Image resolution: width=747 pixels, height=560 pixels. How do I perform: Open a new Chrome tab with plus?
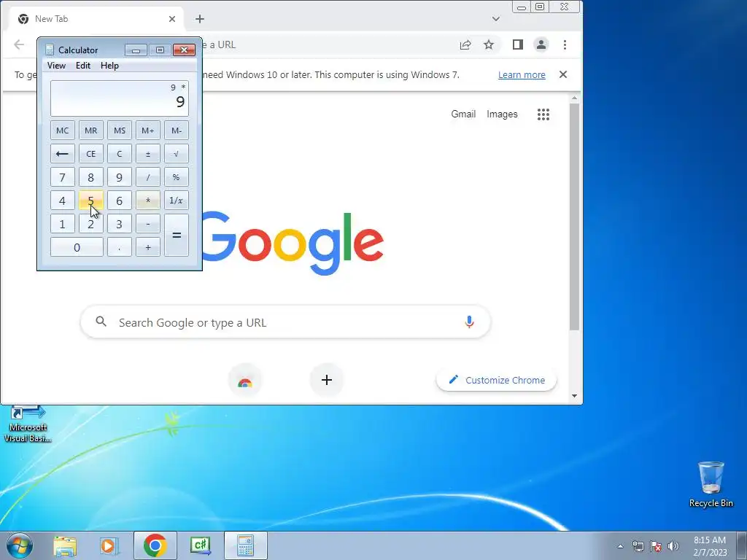click(x=200, y=19)
